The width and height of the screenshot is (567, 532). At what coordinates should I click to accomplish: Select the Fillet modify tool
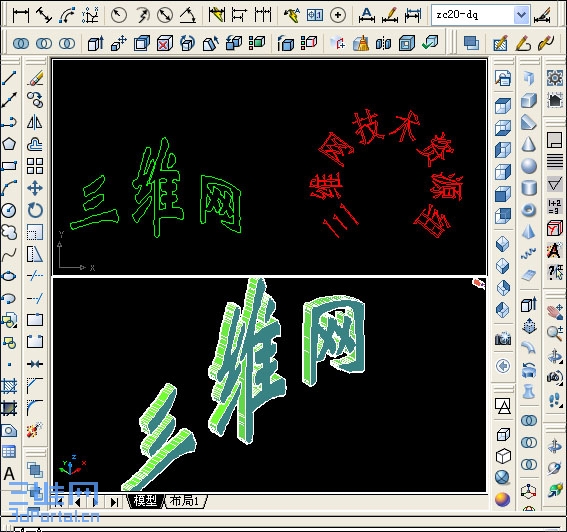[35, 408]
